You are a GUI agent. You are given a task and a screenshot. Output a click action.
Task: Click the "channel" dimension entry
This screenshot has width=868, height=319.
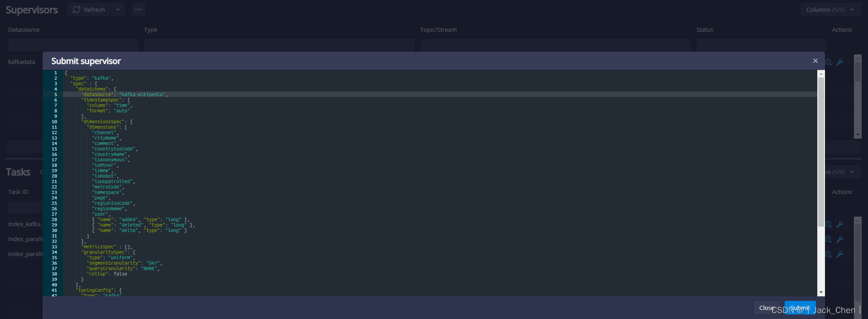pyautogui.click(x=105, y=133)
